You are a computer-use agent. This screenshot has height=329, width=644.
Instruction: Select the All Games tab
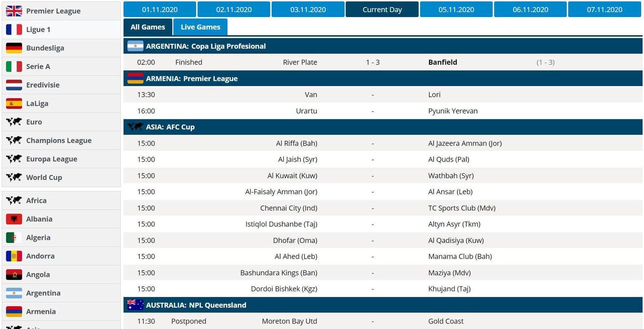point(147,27)
